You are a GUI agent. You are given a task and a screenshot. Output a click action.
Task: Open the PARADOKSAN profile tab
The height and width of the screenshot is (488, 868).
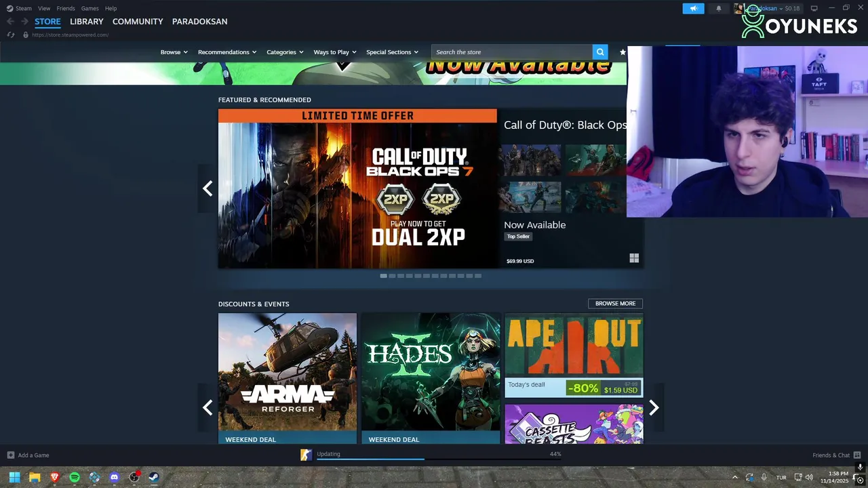coord(199,22)
